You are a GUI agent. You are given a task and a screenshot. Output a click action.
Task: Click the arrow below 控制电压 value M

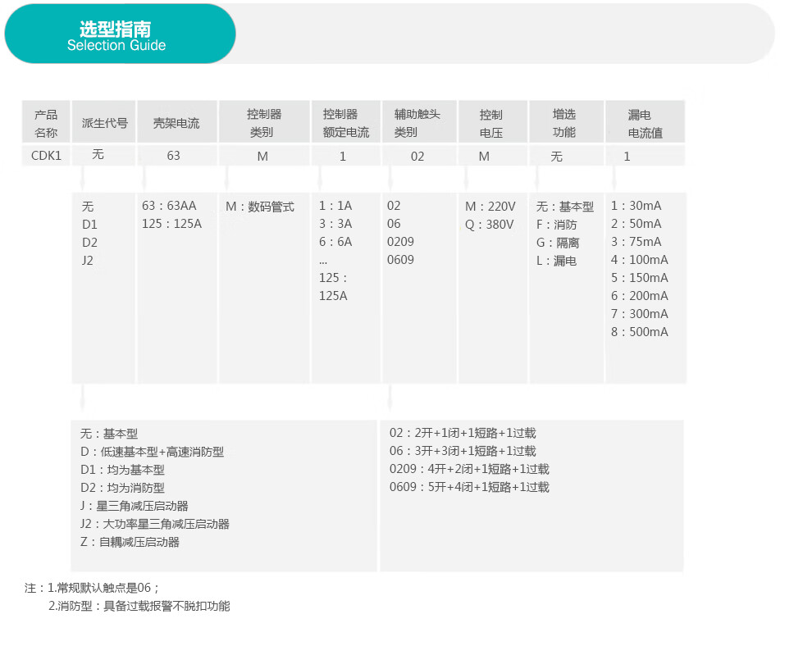click(x=467, y=180)
